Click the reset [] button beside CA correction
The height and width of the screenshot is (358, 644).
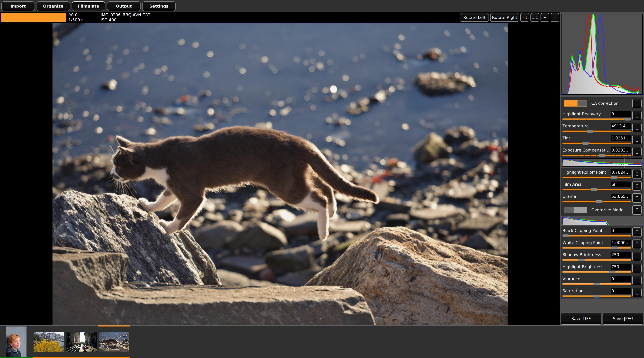click(x=637, y=103)
